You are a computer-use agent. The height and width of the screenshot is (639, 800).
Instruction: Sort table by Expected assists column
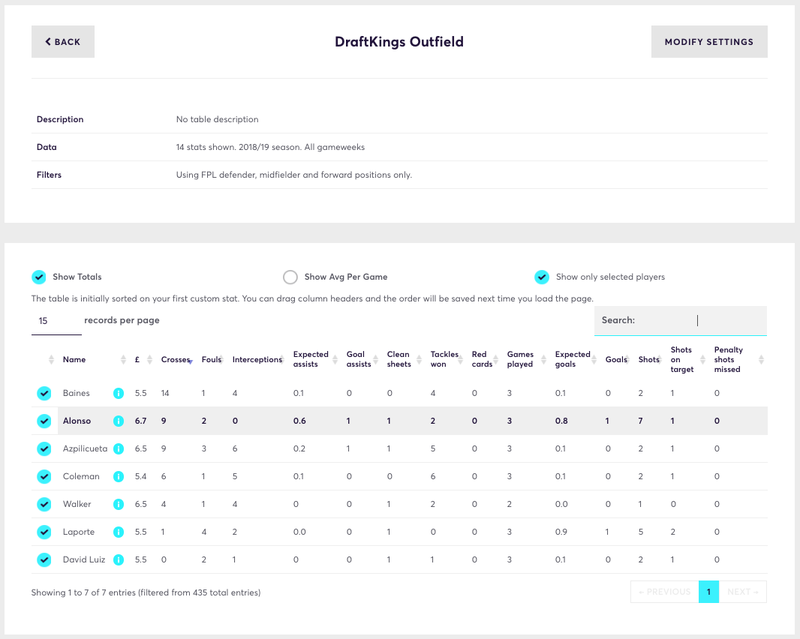coord(311,359)
